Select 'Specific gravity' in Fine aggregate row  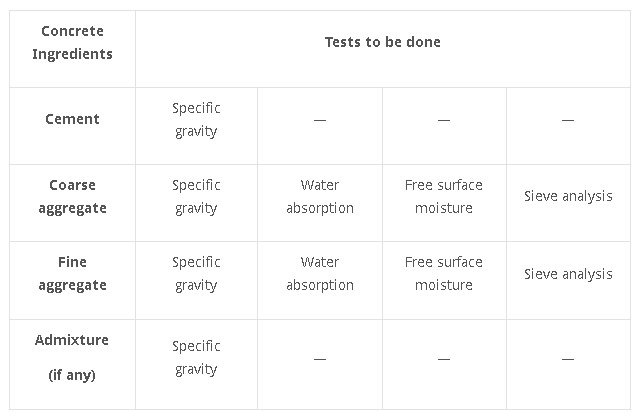pos(196,273)
